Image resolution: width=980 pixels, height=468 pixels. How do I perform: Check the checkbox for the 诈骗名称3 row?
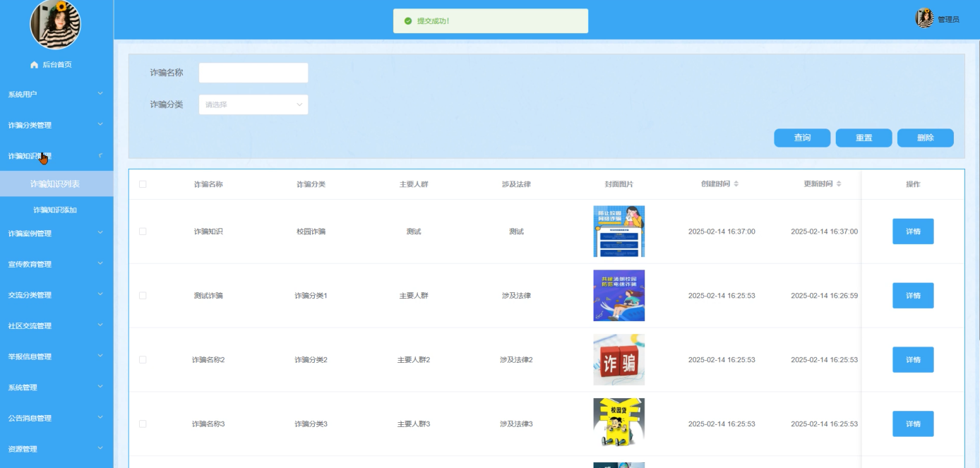(143, 424)
